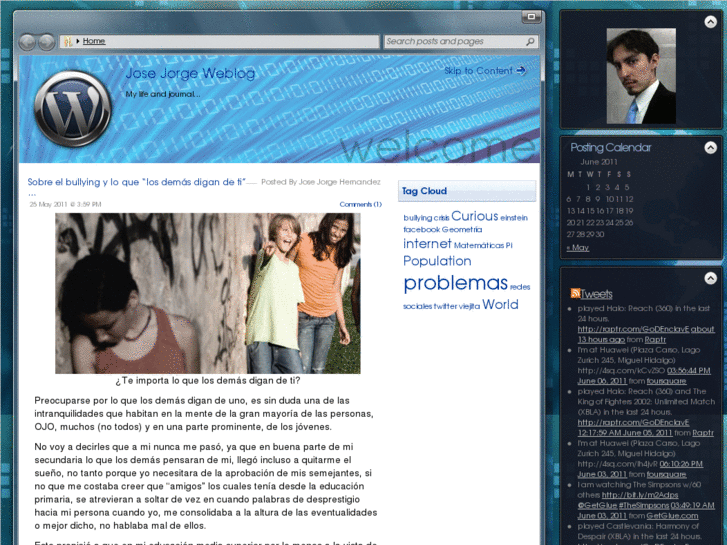Viewport: 727px width, 545px height.
Task: Select the World tag
Action: (x=500, y=304)
